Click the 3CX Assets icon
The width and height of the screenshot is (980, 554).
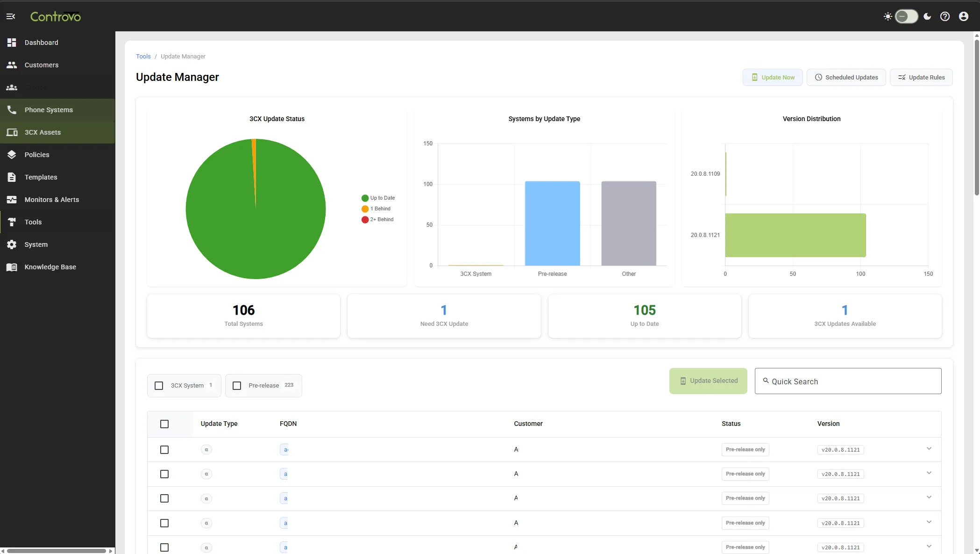pyautogui.click(x=12, y=132)
